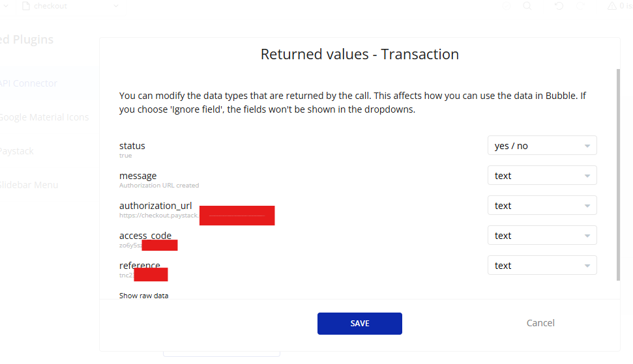Image resolution: width=633 pixels, height=364 pixels.
Task: Open the message data type dropdown
Action: pos(542,176)
